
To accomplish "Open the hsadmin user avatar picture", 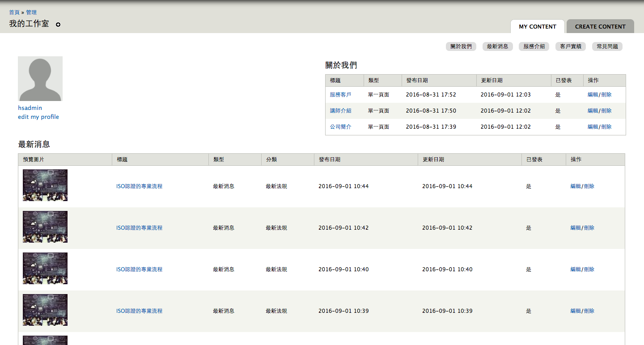I will 40,79.
